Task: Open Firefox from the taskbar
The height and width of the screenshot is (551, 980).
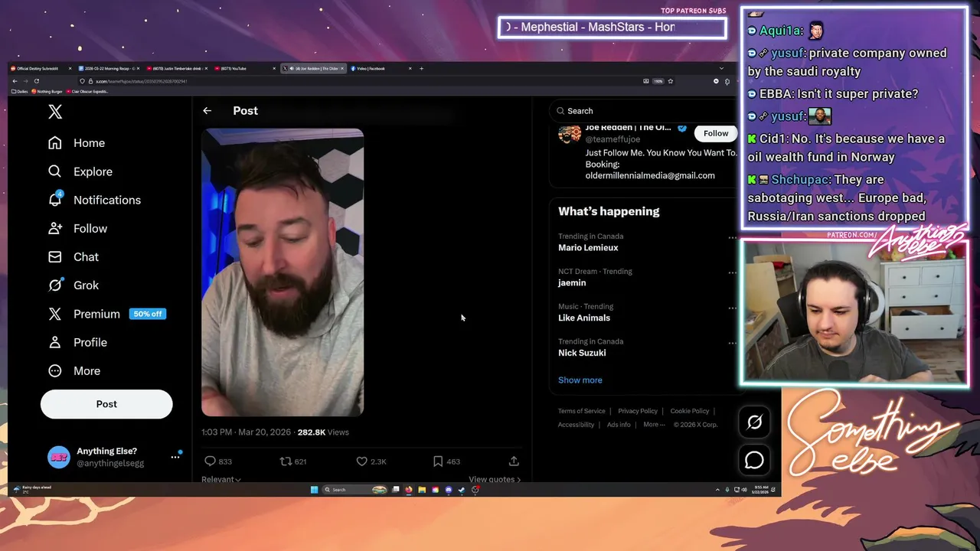Action: [409, 490]
